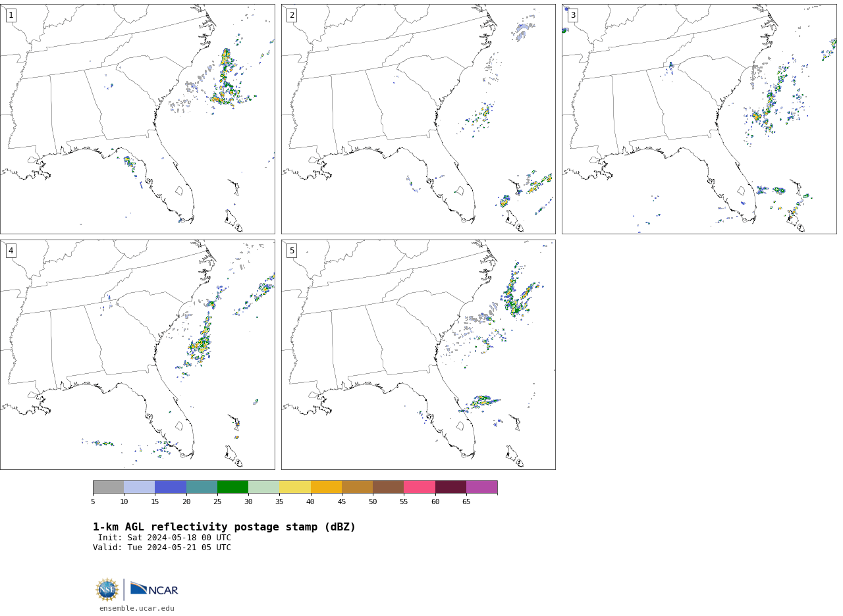Click the colorbar tick label 55
Image resolution: width=843 pixels, height=616 pixels.
[x=404, y=501]
